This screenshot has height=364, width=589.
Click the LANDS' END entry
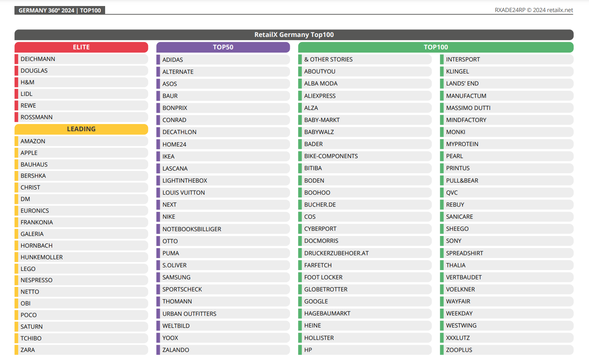[507, 83]
